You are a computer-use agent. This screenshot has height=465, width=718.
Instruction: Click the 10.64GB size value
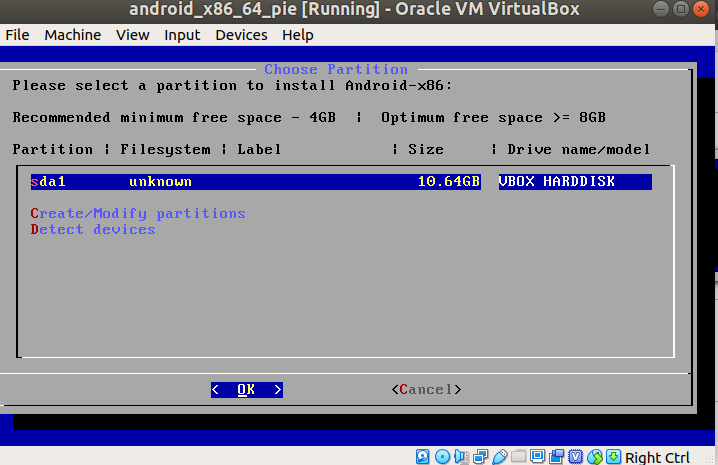pyautogui.click(x=449, y=181)
